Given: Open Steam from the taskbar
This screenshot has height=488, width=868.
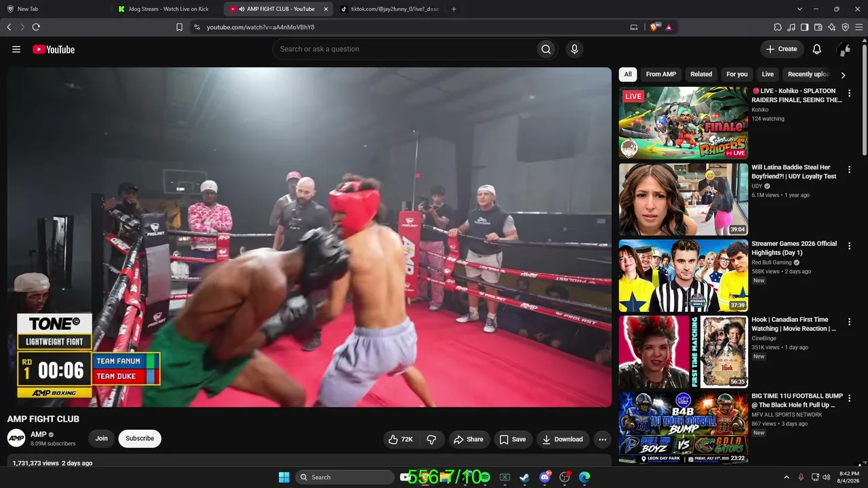Looking at the screenshot, I should tap(524, 477).
